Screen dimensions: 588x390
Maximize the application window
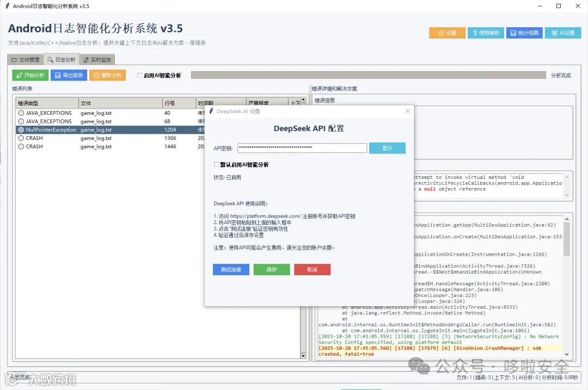559,6
